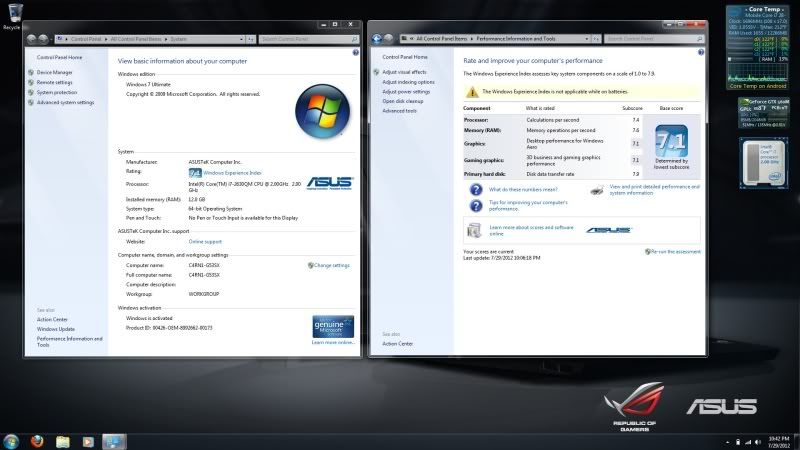This screenshot has width=800, height=450.
Task: Click the GeForce GPU monitor gadget
Action: click(x=764, y=113)
